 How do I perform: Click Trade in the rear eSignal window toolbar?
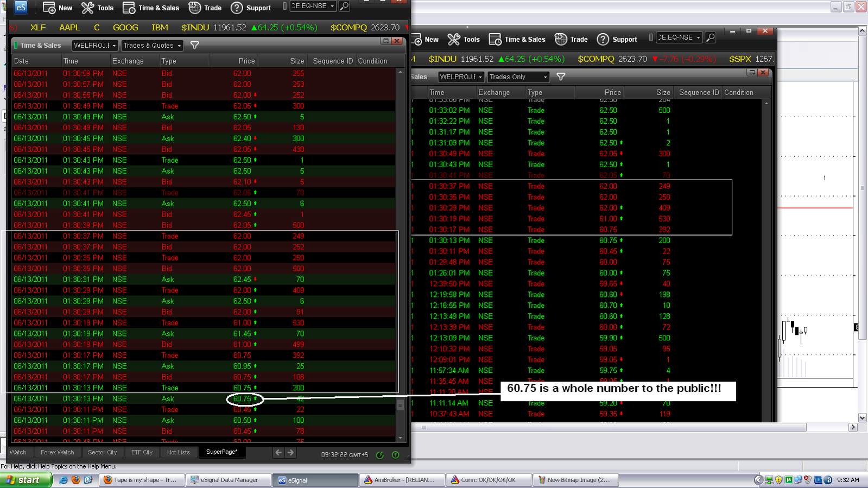point(571,39)
